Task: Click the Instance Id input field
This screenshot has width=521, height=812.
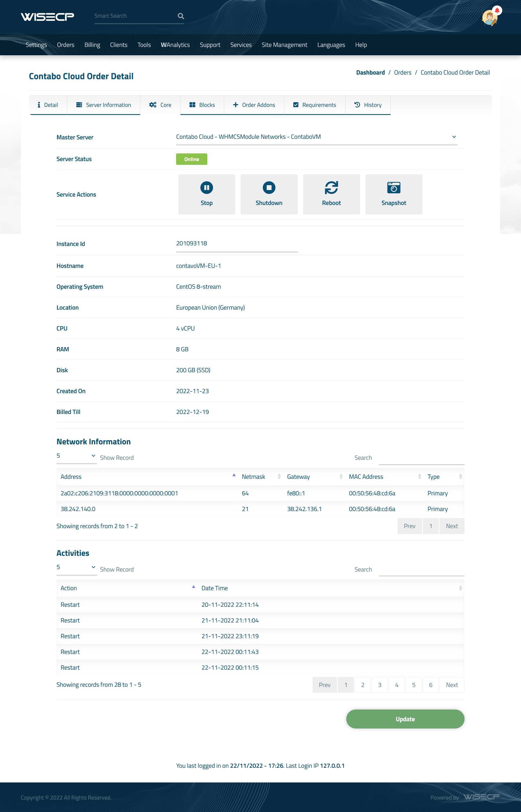Action: pyautogui.click(x=237, y=244)
